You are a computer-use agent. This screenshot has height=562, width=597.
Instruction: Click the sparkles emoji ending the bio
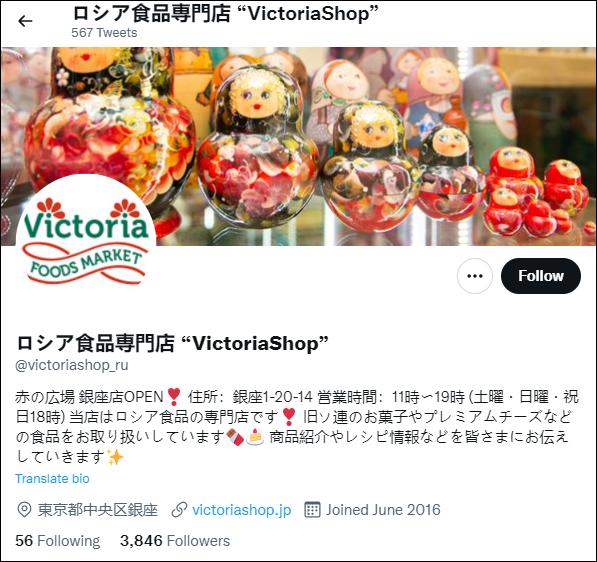point(115,457)
